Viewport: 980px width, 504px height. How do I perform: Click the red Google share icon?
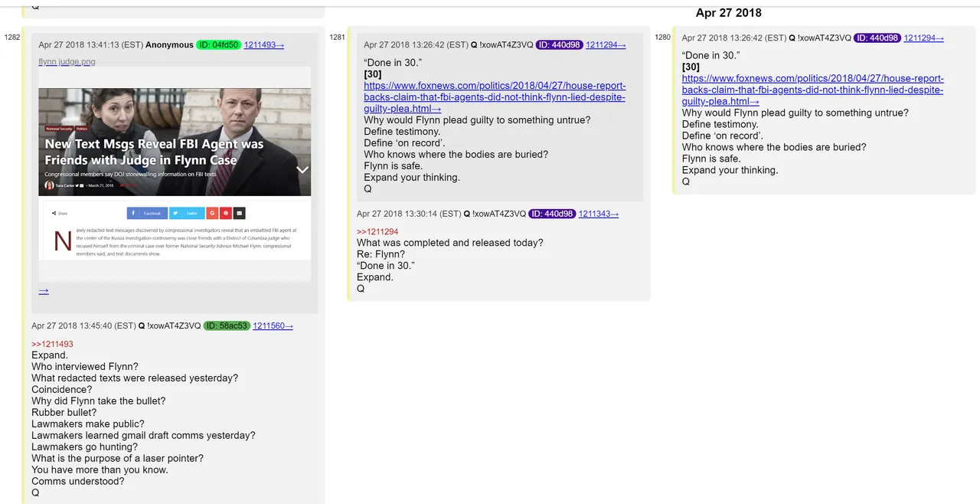point(213,213)
